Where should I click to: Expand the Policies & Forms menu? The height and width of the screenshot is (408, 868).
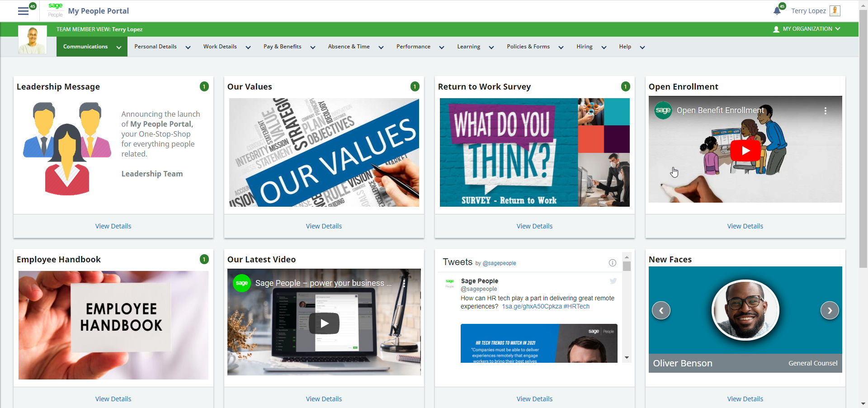(x=528, y=46)
